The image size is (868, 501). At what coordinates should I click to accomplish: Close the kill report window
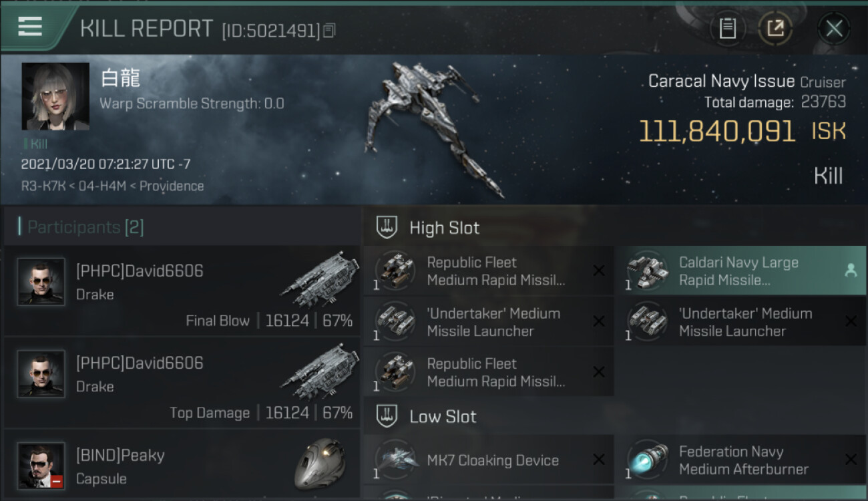(834, 29)
